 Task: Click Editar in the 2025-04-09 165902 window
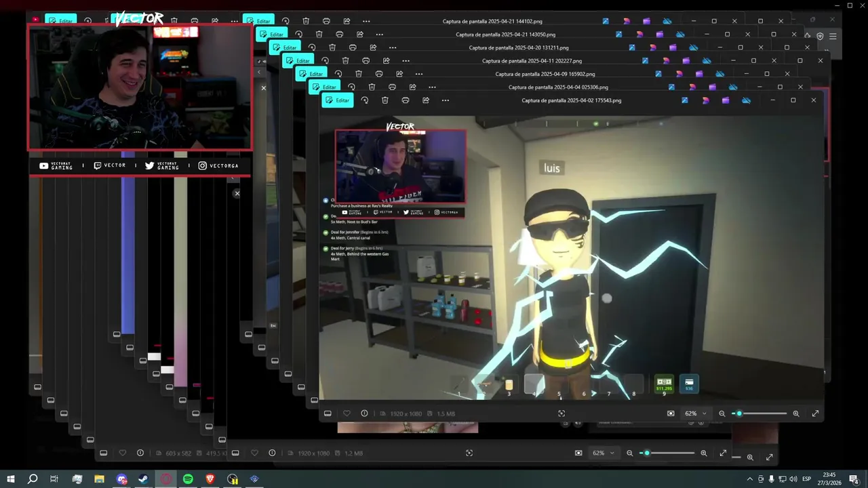(311, 74)
